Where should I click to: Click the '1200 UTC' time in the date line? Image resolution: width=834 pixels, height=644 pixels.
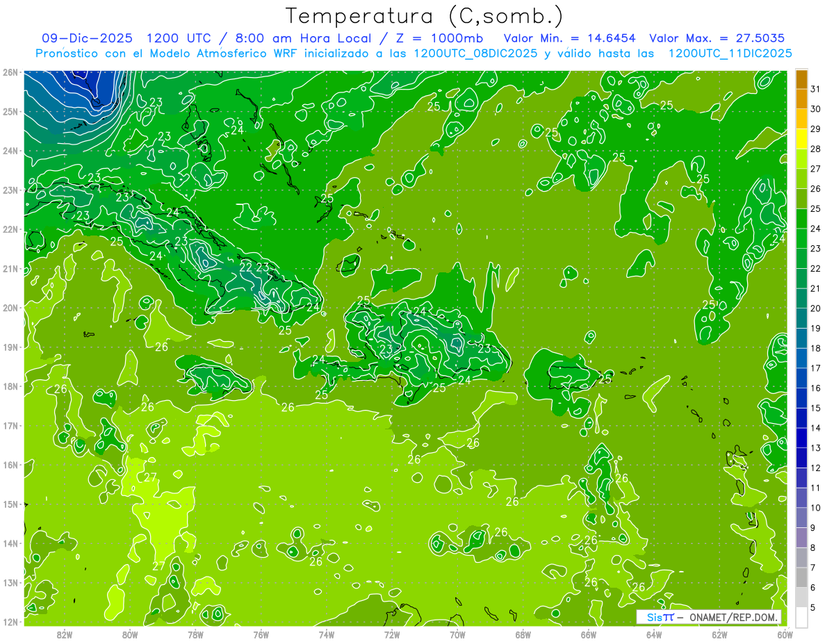[179, 38]
